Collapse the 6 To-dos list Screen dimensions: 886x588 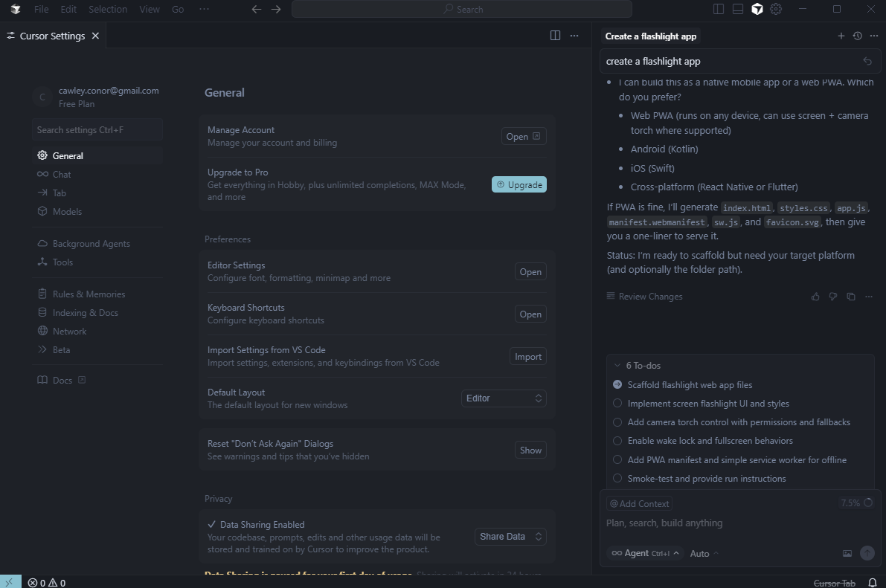click(617, 365)
